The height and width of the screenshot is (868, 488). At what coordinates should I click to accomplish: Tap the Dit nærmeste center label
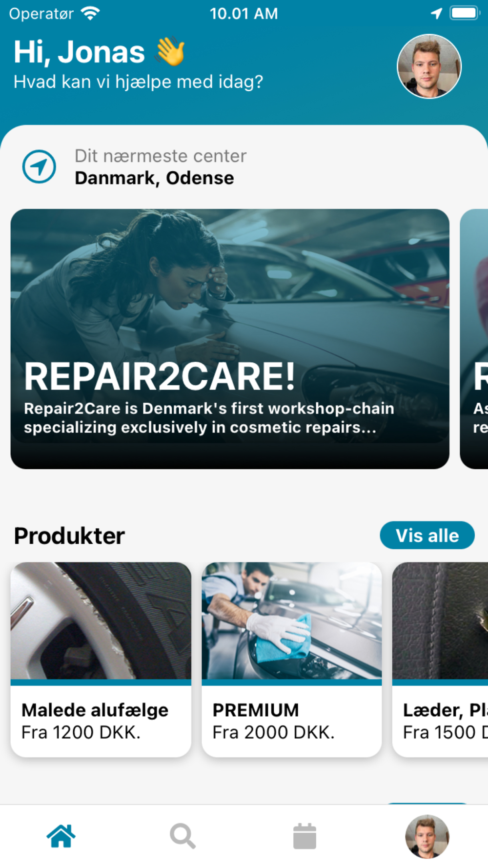click(161, 156)
